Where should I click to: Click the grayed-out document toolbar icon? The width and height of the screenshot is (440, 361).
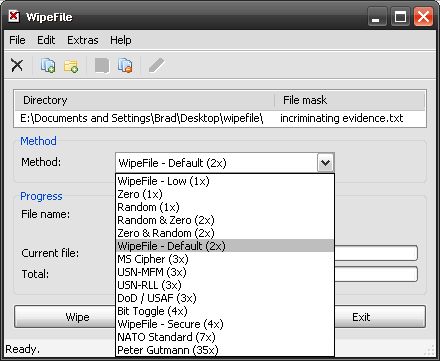pos(102,65)
